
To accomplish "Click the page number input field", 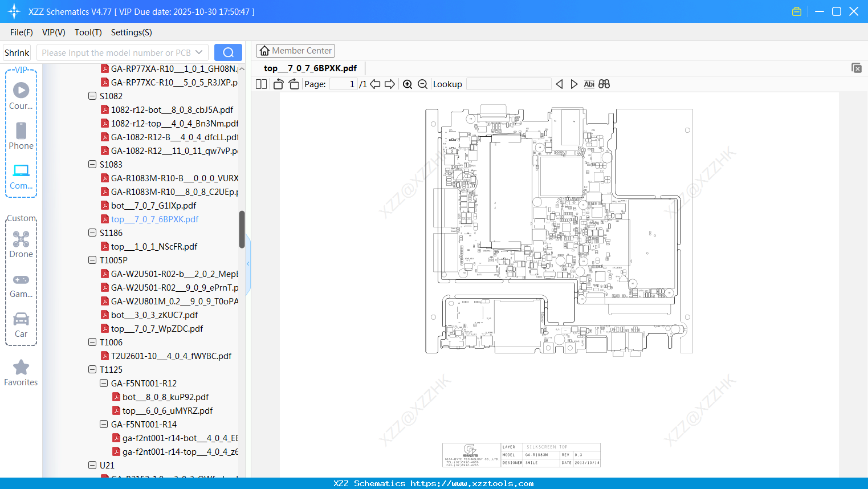I will [343, 84].
